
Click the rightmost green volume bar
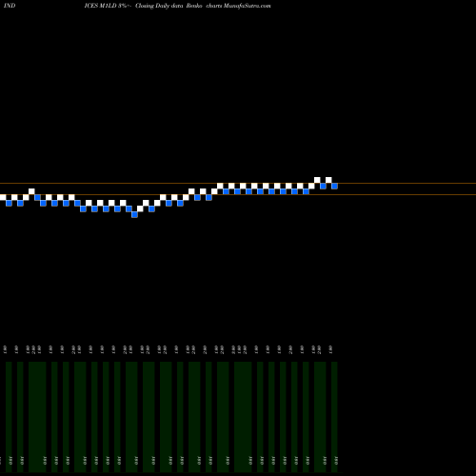tap(334, 417)
